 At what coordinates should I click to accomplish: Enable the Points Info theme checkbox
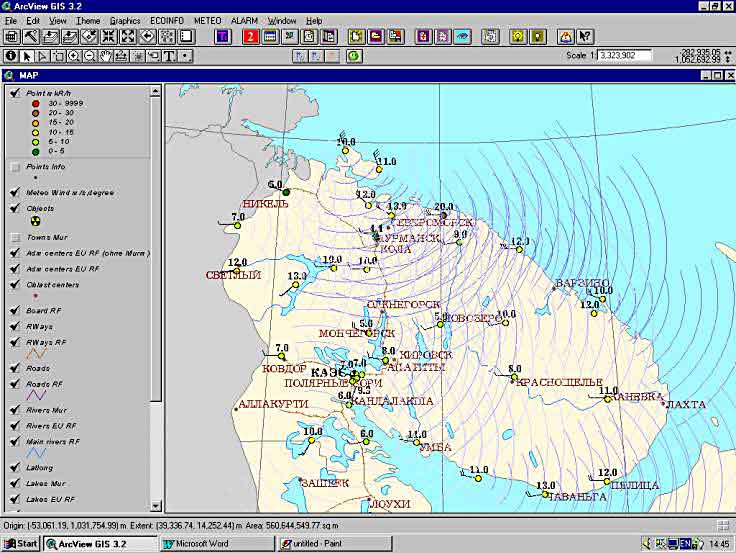coord(15,166)
